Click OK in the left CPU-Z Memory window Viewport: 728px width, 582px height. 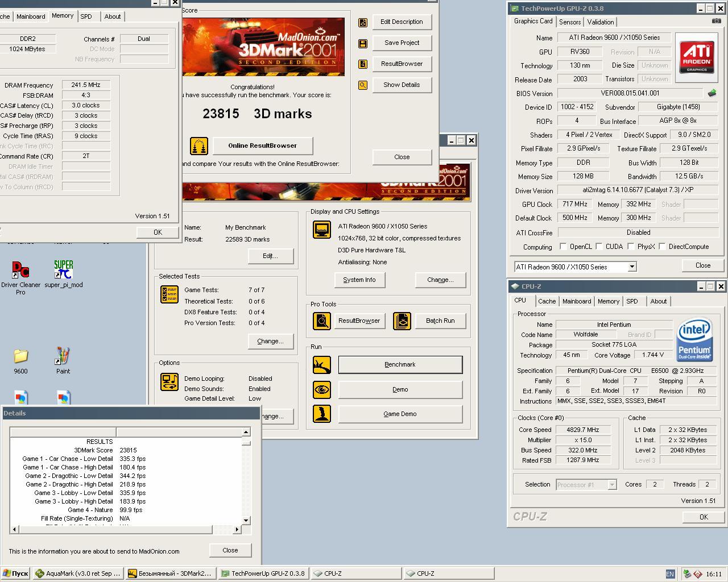coord(158,232)
